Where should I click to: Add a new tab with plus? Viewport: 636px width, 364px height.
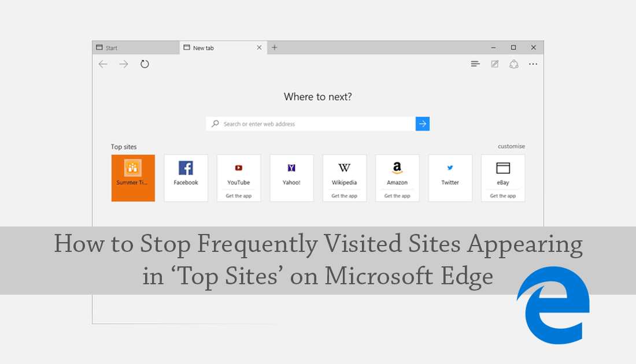point(275,47)
